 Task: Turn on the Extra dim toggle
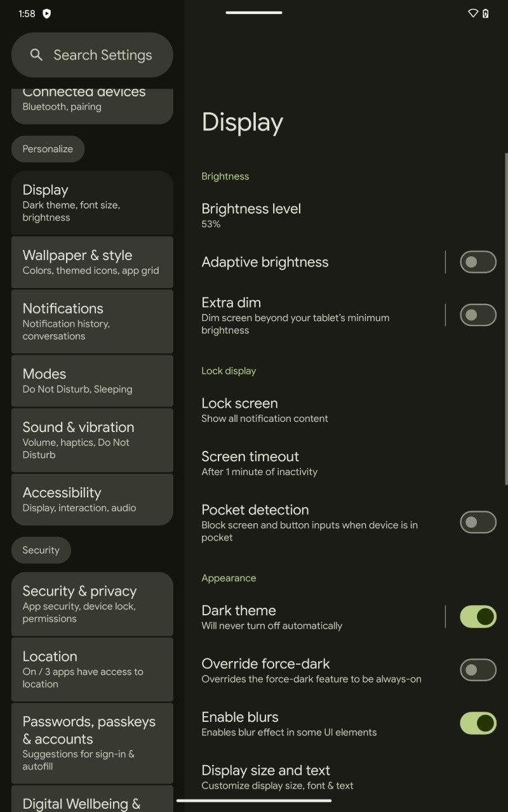(478, 315)
